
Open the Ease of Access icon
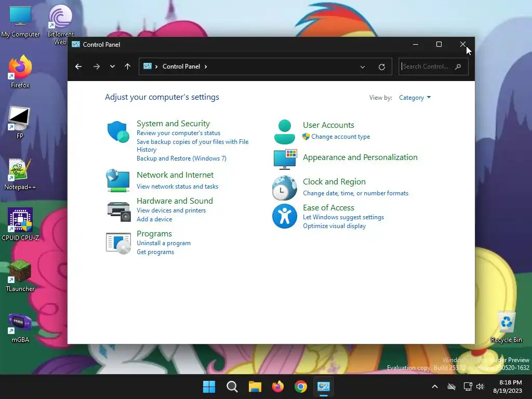[x=284, y=216]
